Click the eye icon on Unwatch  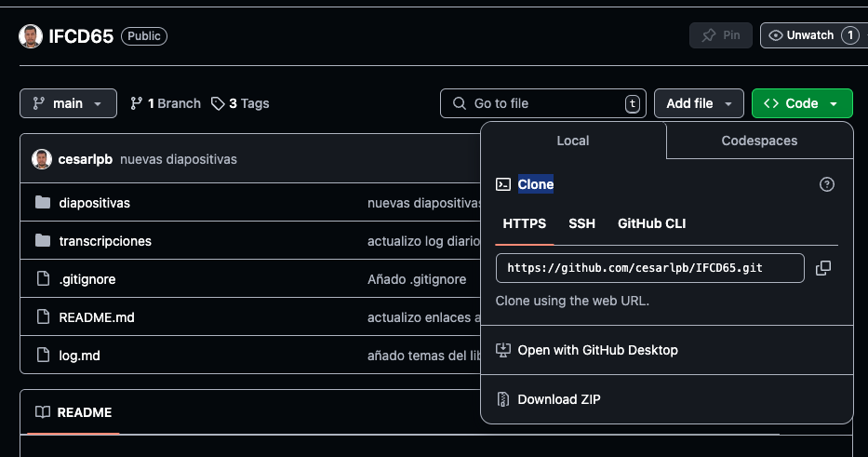(x=776, y=35)
